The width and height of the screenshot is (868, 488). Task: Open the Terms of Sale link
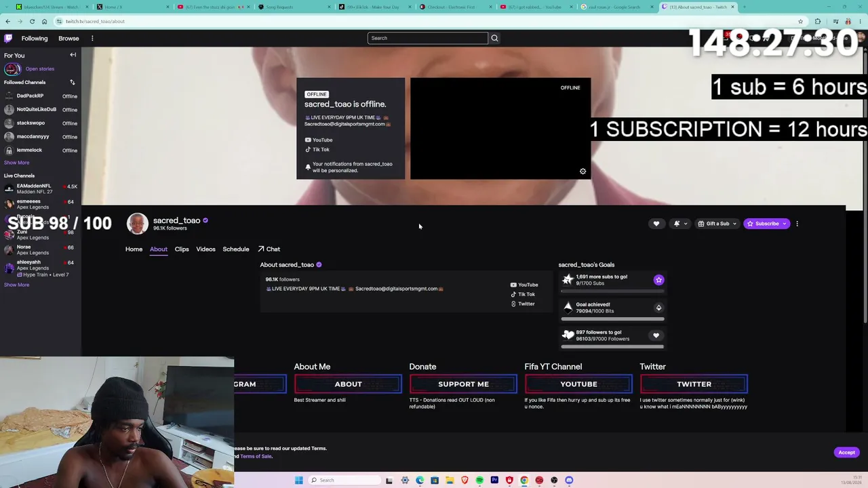click(x=256, y=457)
